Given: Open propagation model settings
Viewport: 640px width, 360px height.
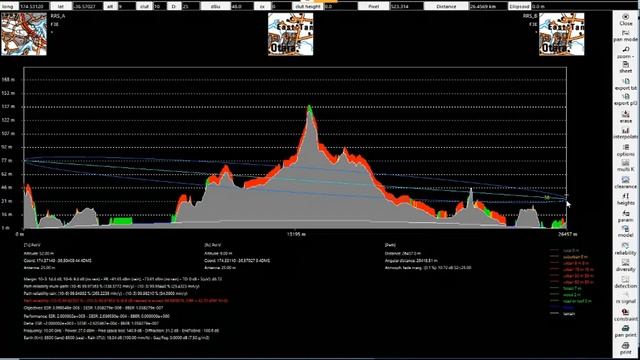Looking at the screenshot, I should pyautogui.click(x=625, y=232).
